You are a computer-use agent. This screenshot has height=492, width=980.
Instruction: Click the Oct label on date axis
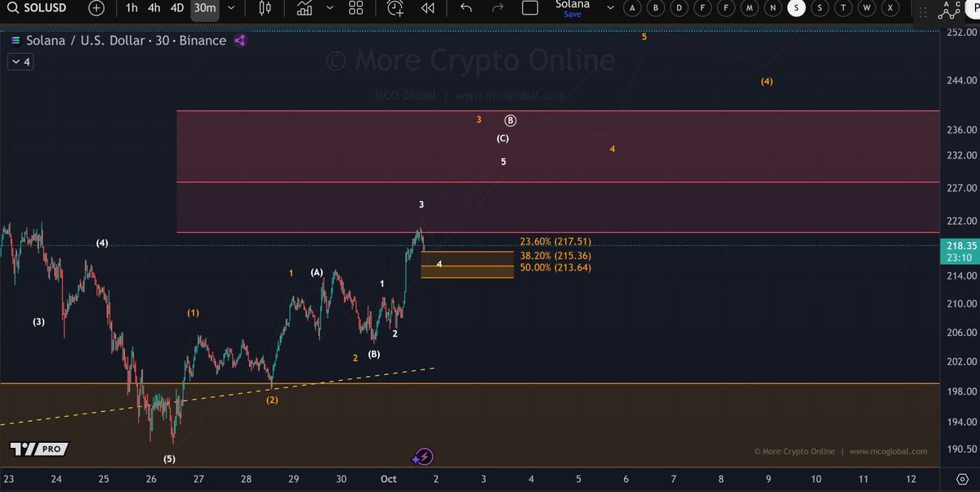click(x=388, y=479)
